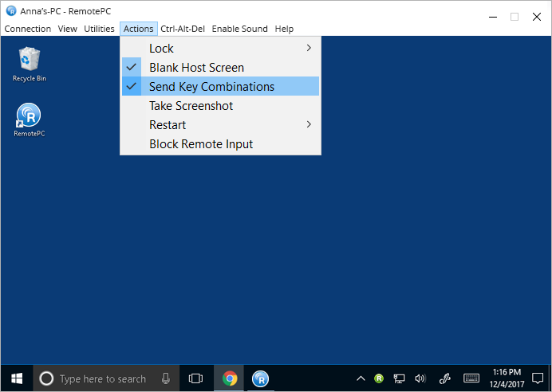
Task: Open Task View from the taskbar
Action: pyautogui.click(x=195, y=378)
